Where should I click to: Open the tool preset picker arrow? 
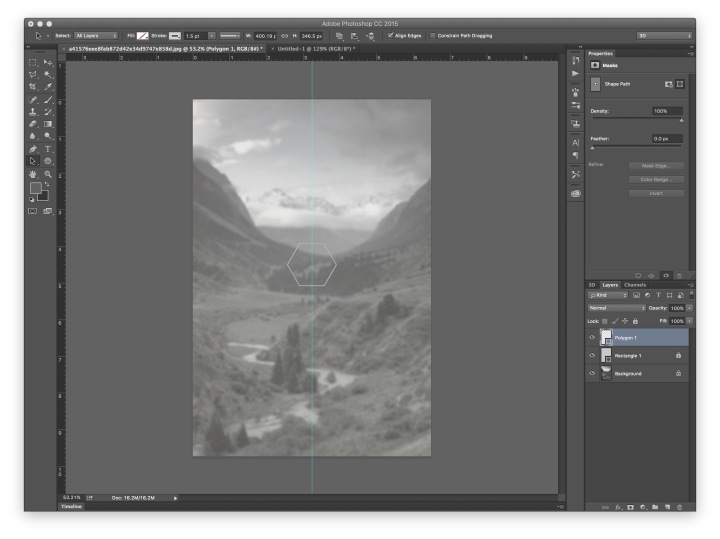tap(48, 36)
